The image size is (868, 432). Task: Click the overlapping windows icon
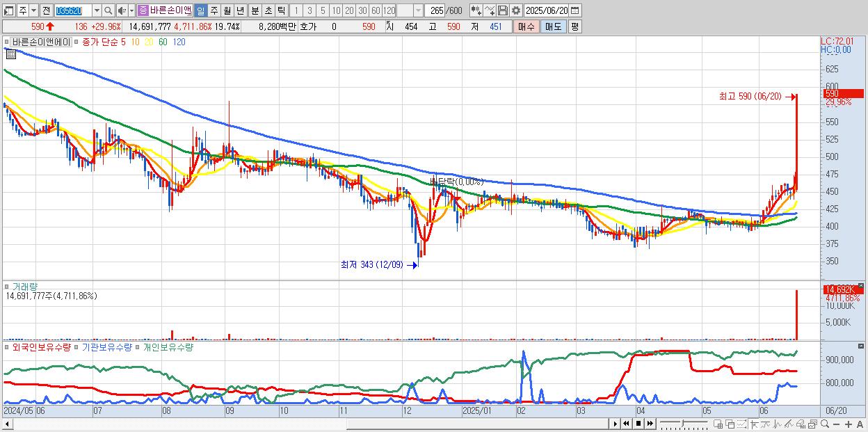pos(730,424)
